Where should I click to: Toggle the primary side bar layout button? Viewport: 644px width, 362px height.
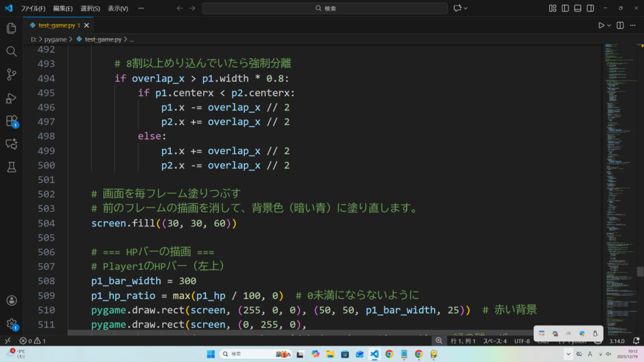click(x=565, y=8)
